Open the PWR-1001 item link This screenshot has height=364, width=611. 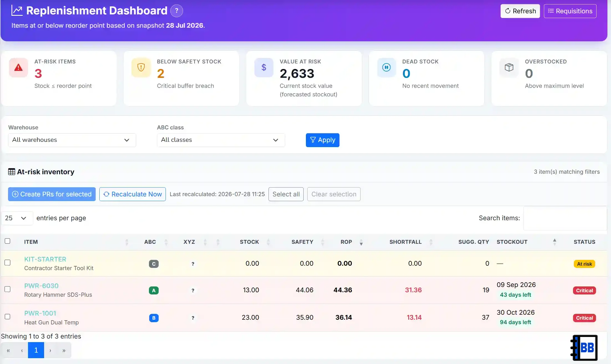click(40, 313)
